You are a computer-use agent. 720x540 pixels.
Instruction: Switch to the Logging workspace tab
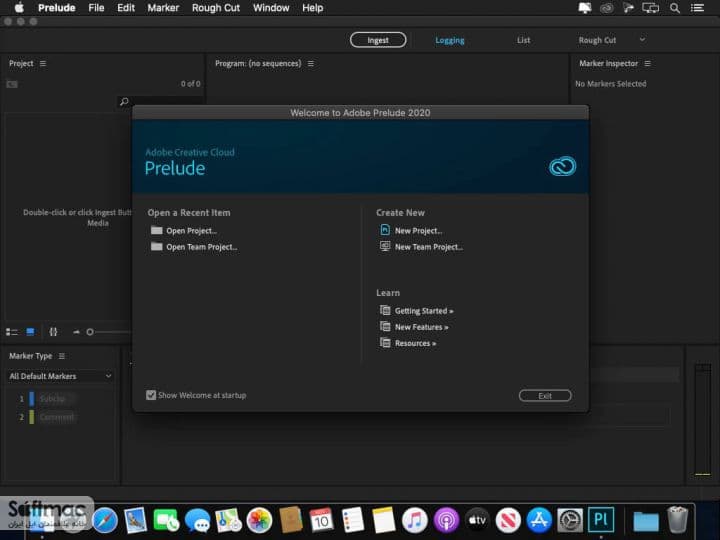pos(450,40)
